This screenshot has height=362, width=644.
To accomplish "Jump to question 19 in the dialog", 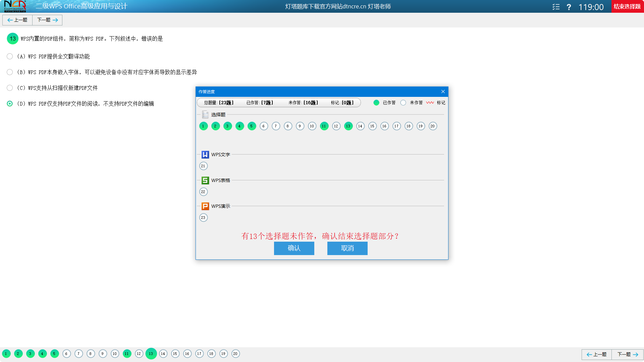I will click(421, 126).
